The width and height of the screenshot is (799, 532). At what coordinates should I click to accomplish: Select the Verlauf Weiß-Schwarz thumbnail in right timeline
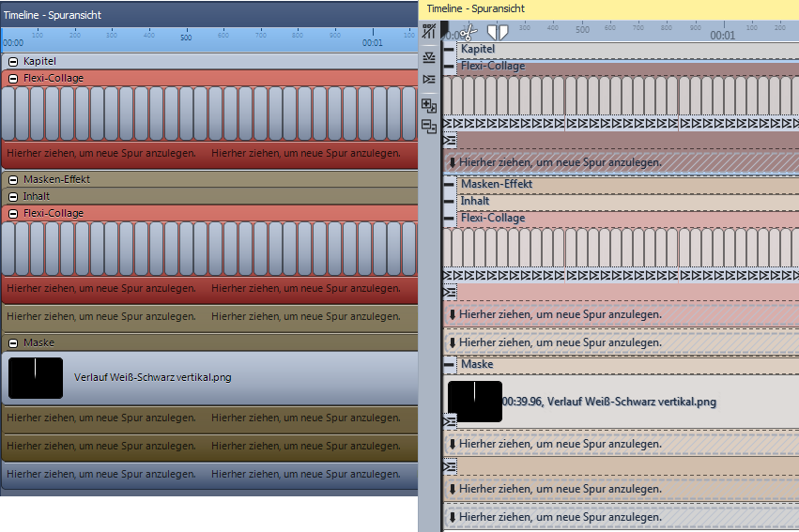[475, 401]
